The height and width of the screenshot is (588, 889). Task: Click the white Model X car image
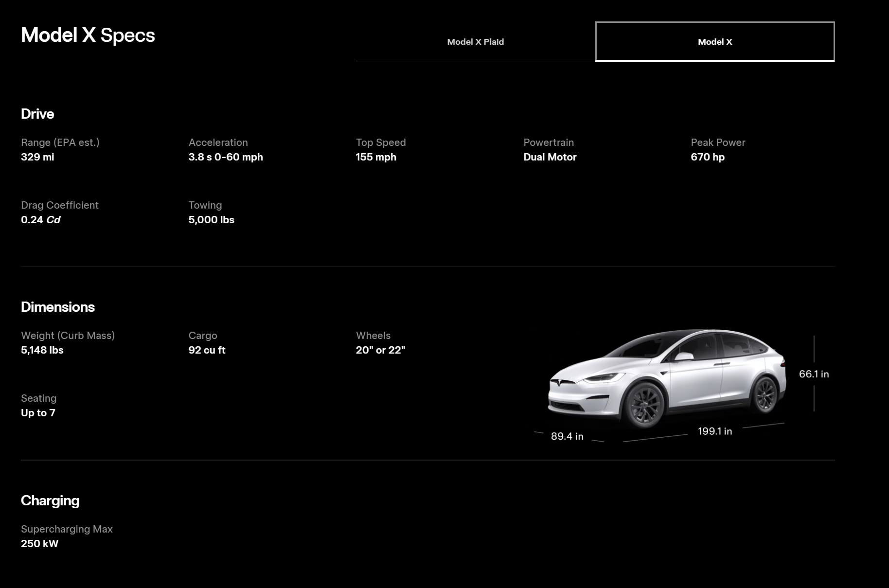point(667,378)
